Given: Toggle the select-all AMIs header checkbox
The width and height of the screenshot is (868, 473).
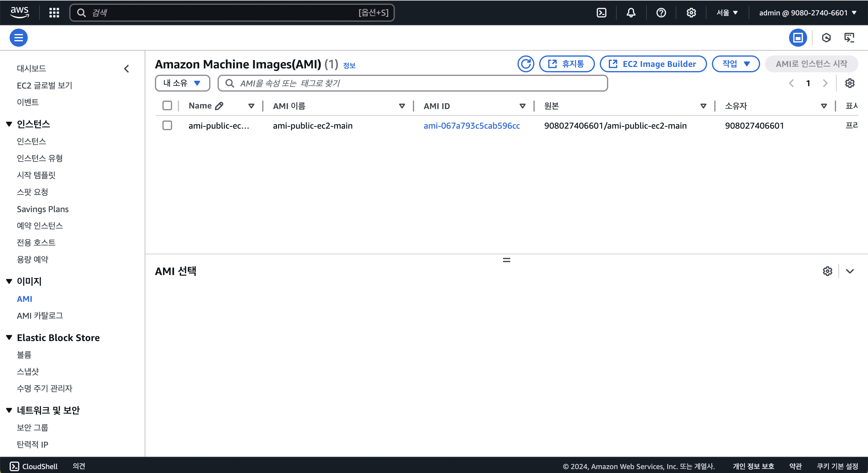Looking at the screenshot, I should point(167,106).
